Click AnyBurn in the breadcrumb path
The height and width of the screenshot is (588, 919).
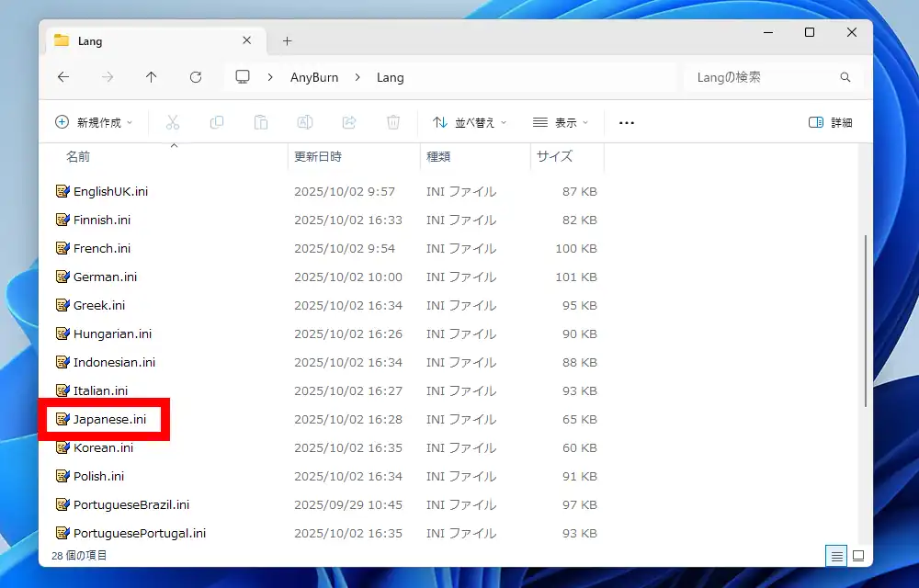coord(314,77)
